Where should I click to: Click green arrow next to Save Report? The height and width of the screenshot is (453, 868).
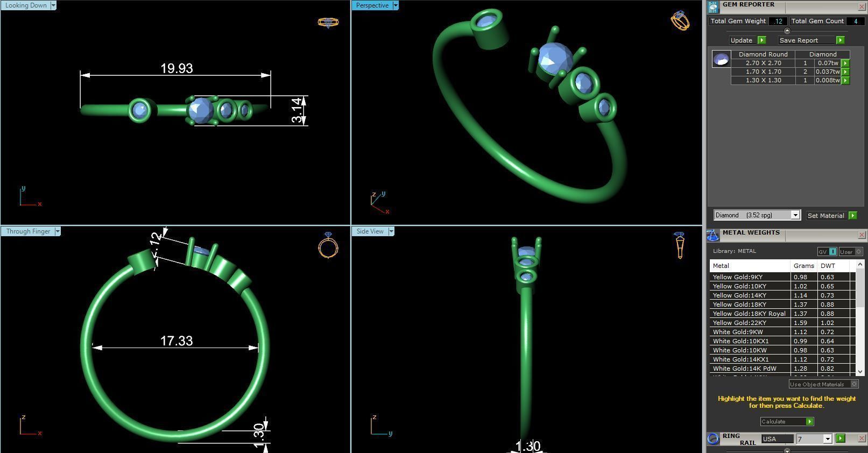pyautogui.click(x=840, y=40)
